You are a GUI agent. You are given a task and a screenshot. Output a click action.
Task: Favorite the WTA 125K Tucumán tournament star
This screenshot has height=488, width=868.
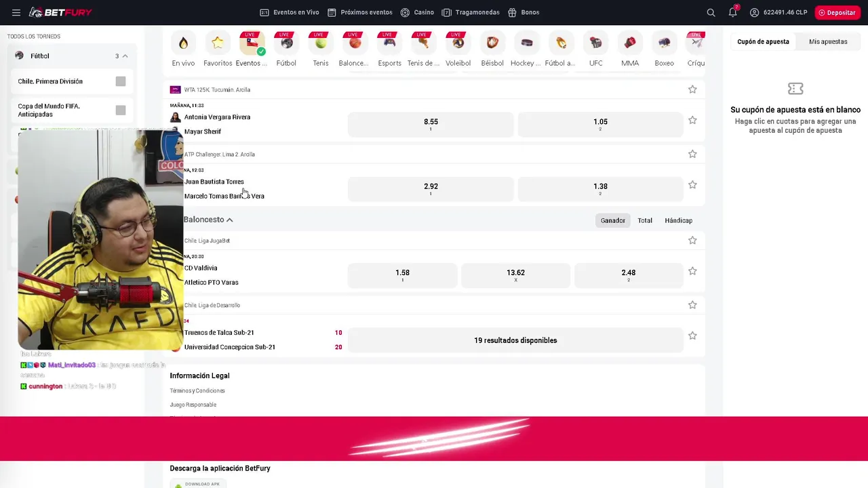pos(692,89)
